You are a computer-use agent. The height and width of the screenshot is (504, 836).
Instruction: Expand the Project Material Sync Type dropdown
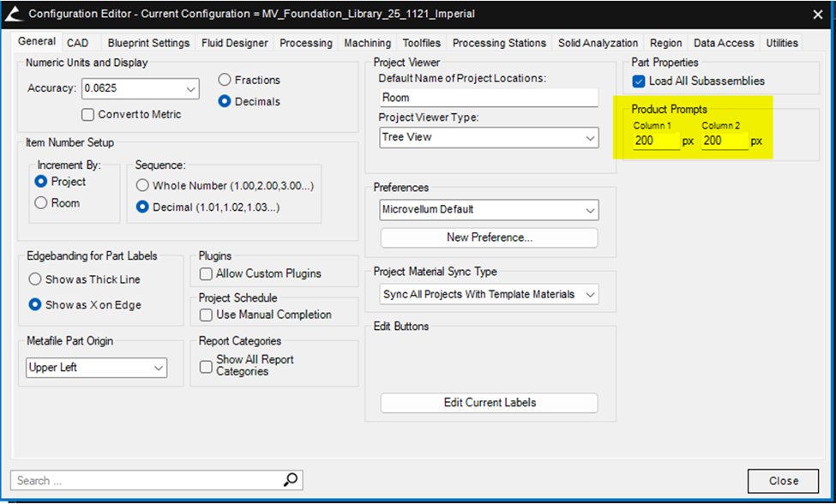590,294
